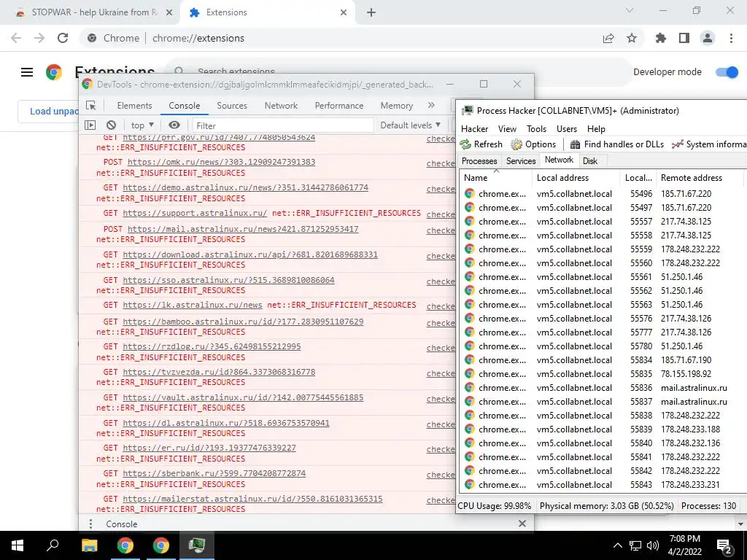This screenshot has height=560, width=747.
Task: Toggle the console sidebar icon in DevTools
Action: coord(90,125)
